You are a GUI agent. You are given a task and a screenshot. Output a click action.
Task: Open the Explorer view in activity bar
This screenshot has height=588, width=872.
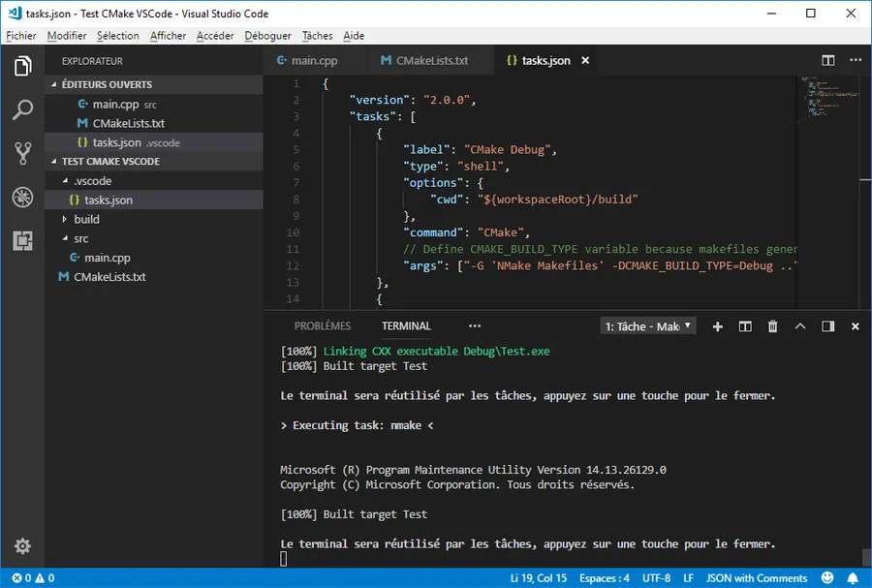point(23,66)
